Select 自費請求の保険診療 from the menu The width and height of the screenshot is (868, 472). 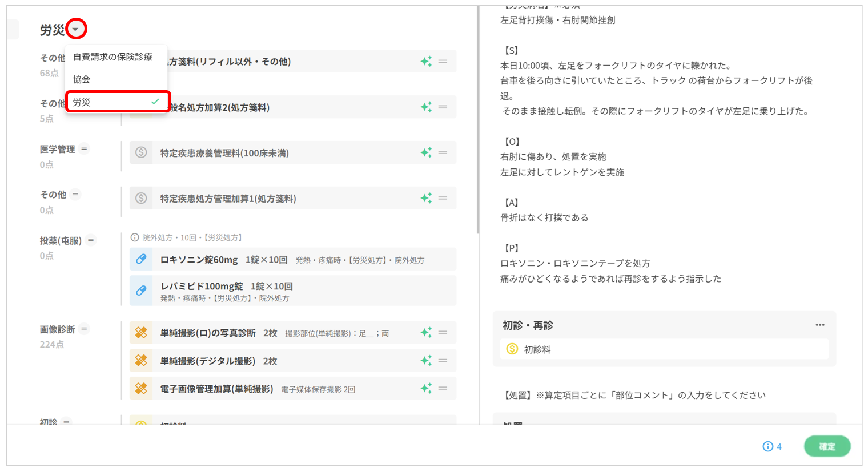[113, 57]
